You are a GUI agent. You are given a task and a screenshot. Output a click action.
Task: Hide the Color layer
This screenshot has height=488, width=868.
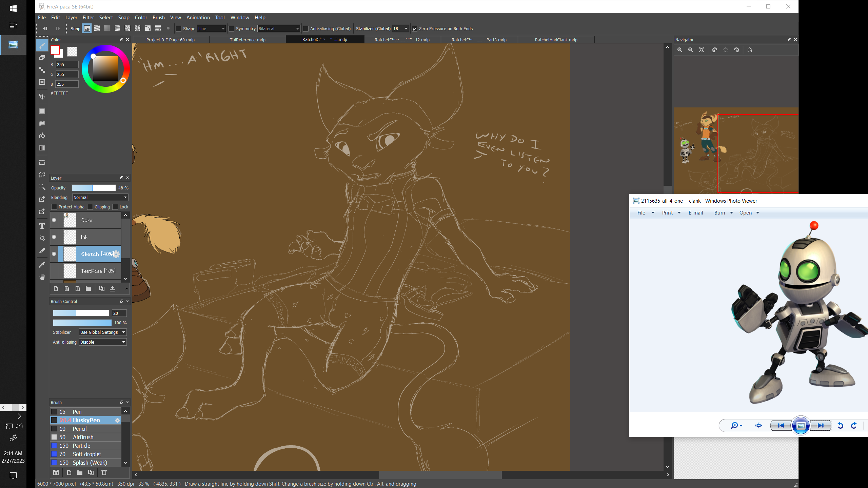point(54,220)
